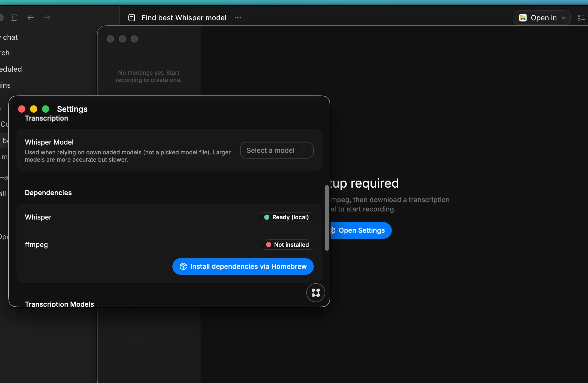Click the Whisper Model label
This screenshot has width=588, height=383.
49,142
